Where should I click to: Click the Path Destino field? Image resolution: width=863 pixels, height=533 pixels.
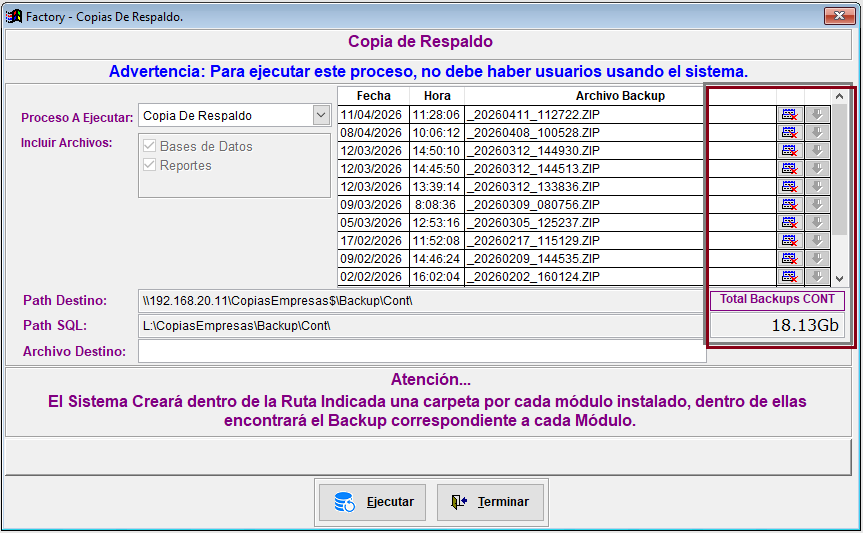pyautogui.click(x=421, y=301)
